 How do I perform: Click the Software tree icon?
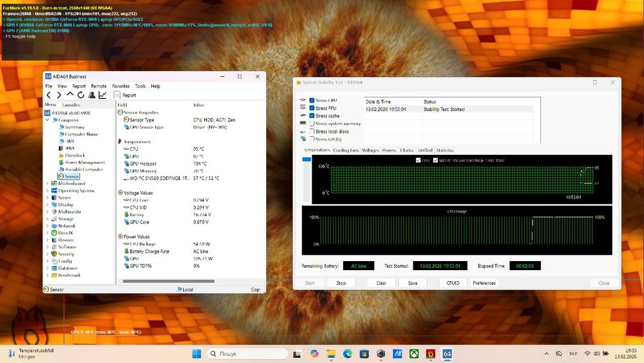[x=54, y=247]
